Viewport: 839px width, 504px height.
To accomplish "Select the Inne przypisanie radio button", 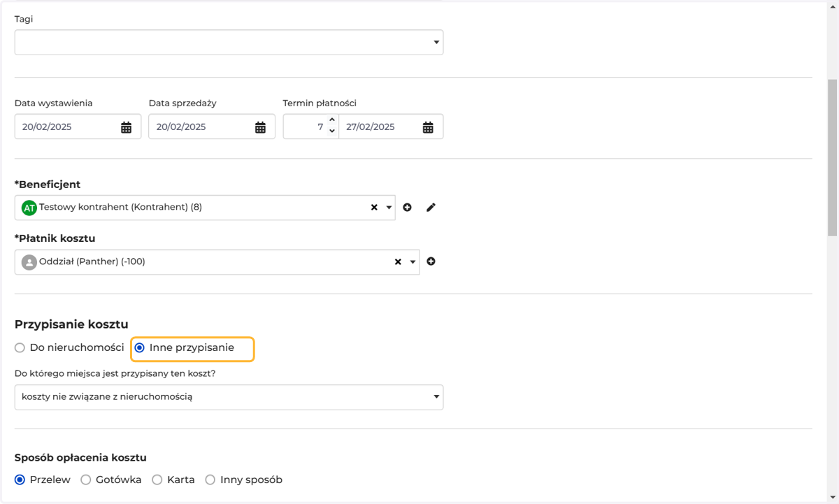I will pyautogui.click(x=140, y=347).
